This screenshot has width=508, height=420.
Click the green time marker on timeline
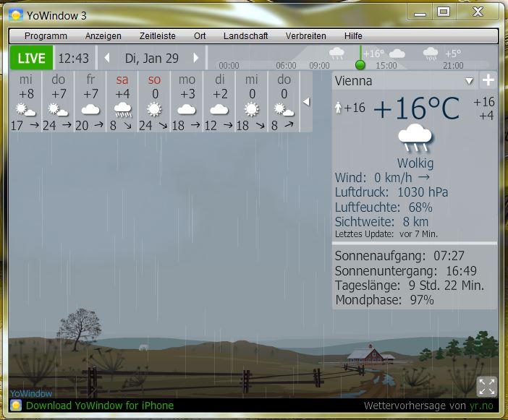point(360,64)
